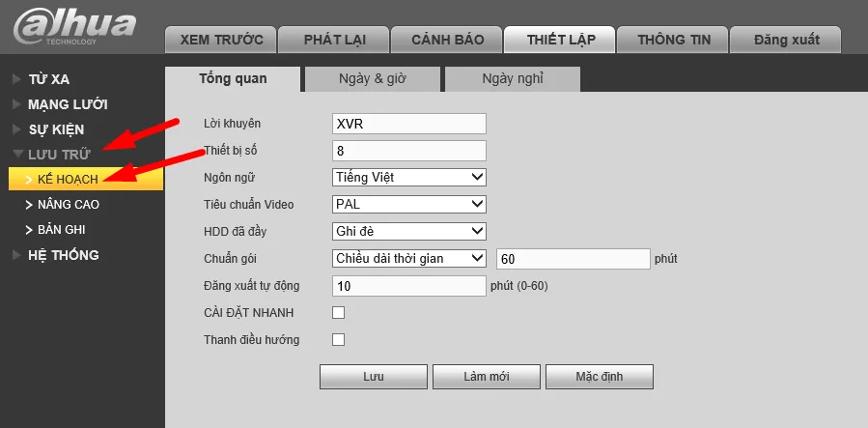
Task: Switch to the Ngày & giờ tab
Action: [373, 78]
